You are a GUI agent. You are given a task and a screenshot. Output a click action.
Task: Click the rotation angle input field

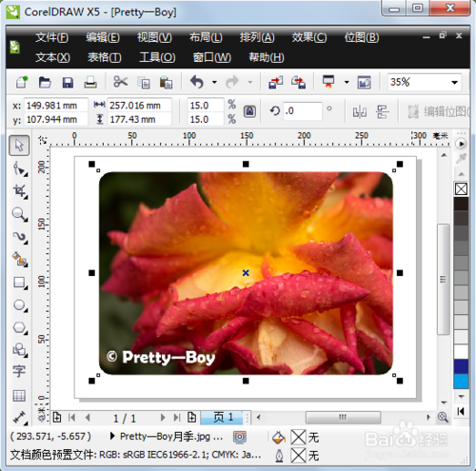click(303, 111)
